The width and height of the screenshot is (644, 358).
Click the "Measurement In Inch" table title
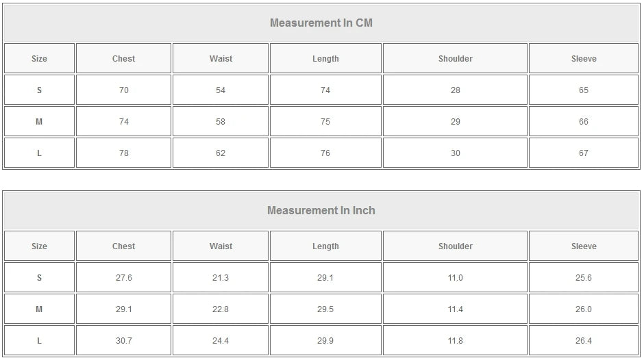pos(321,210)
